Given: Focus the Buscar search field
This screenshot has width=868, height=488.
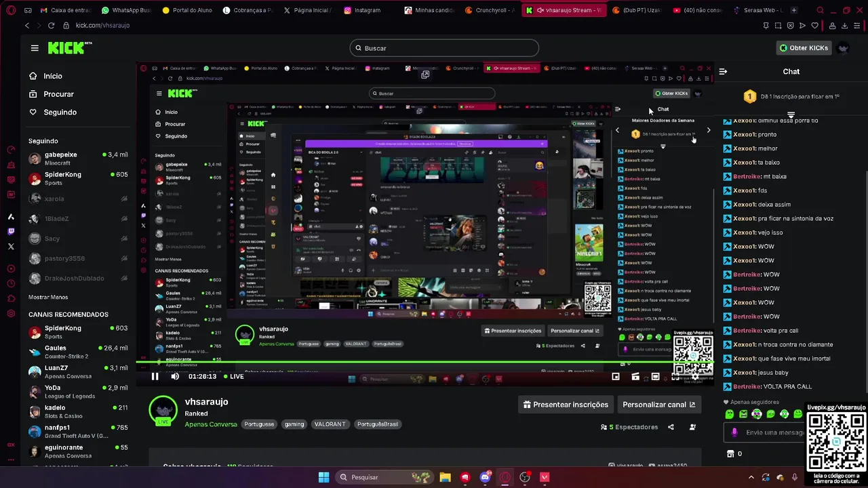Looking at the screenshot, I should click(x=444, y=48).
